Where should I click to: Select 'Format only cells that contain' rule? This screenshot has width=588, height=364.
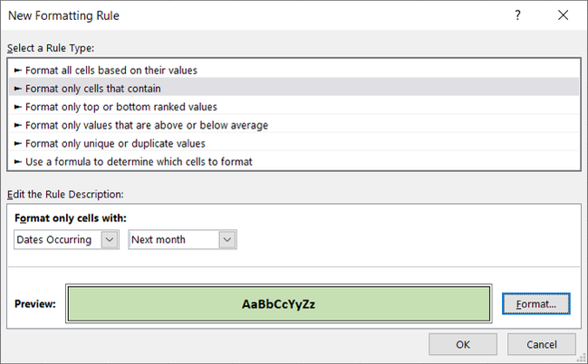click(x=294, y=89)
